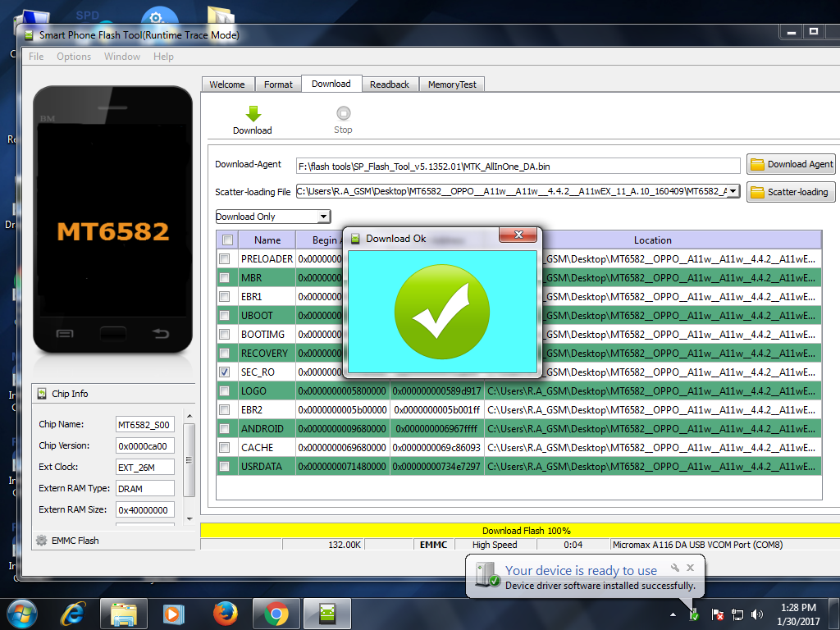Click the Download-Agent path input field
Viewport: 840px width, 630px height.
(x=518, y=165)
